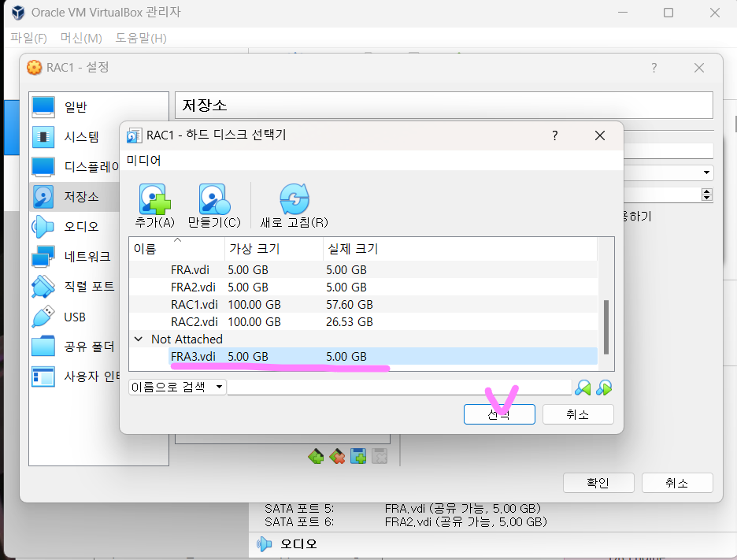The image size is (737, 560).
Task: Click the Refresh (새로 고침) icon
Action: tap(294, 199)
